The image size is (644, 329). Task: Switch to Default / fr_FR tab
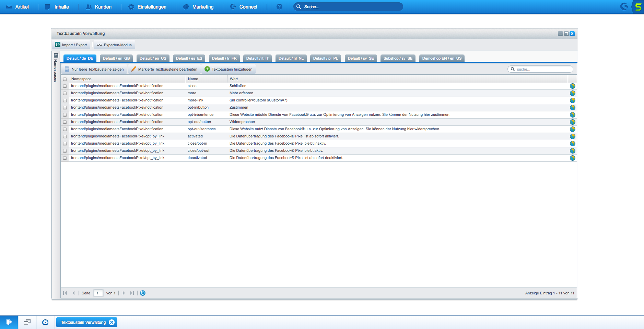[224, 58]
